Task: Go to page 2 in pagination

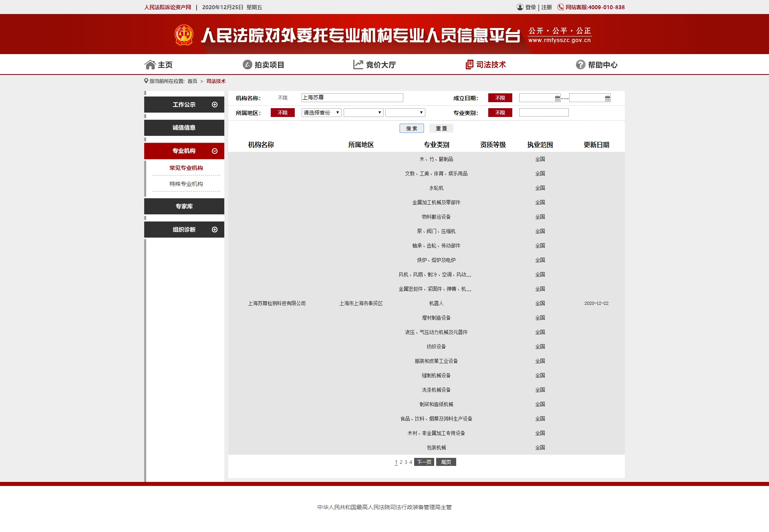Action: tap(401, 462)
